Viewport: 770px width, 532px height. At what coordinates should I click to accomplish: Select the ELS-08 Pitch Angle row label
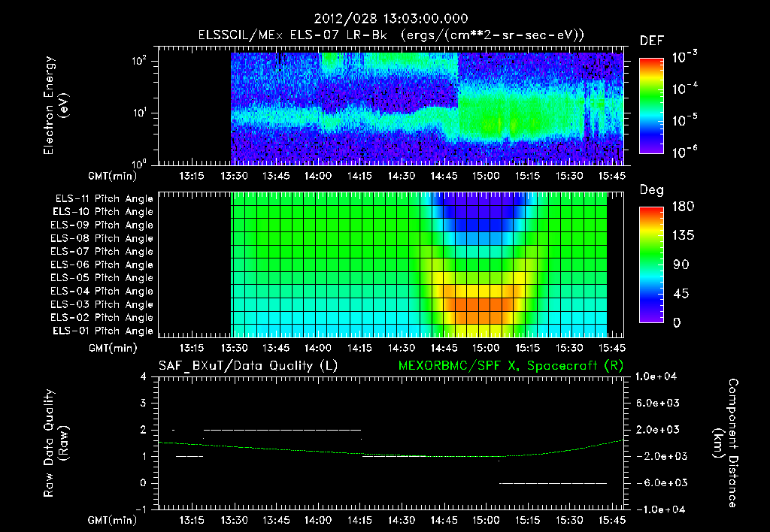click(x=102, y=238)
